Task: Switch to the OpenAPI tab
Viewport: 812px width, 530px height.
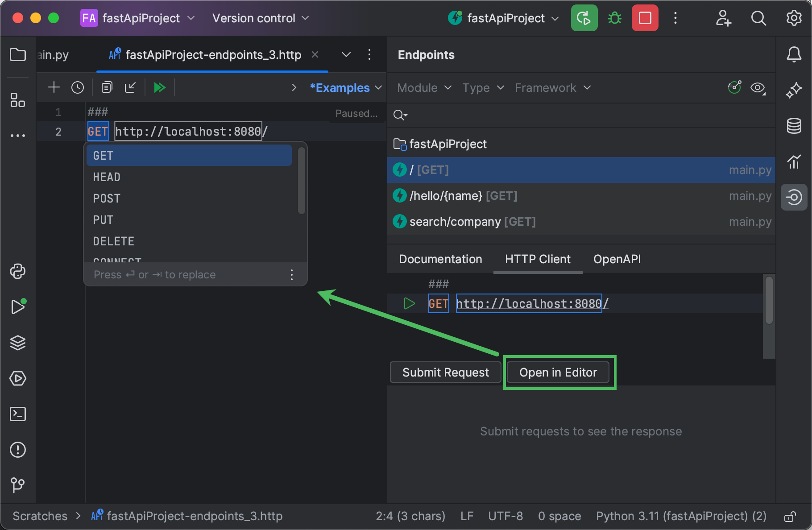Action: 617,259
